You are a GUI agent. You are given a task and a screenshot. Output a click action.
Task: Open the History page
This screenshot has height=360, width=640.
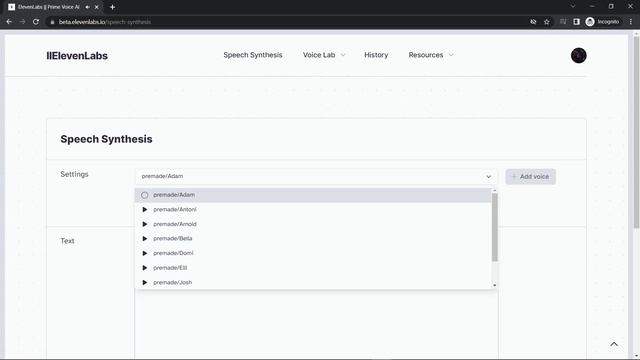pyautogui.click(x=376, y=55)
